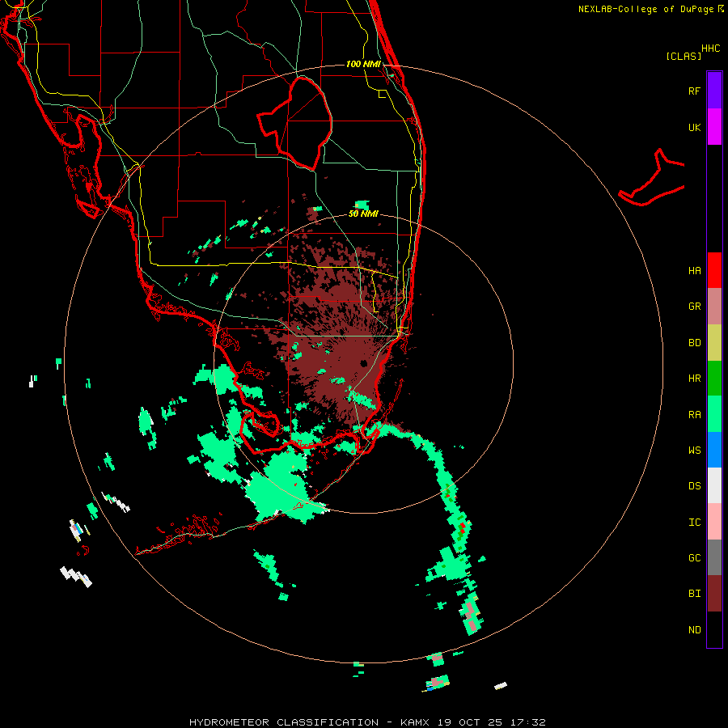Select the GC gray legend swatch
This screenshot has height=728, width=728.
(714, 557)
